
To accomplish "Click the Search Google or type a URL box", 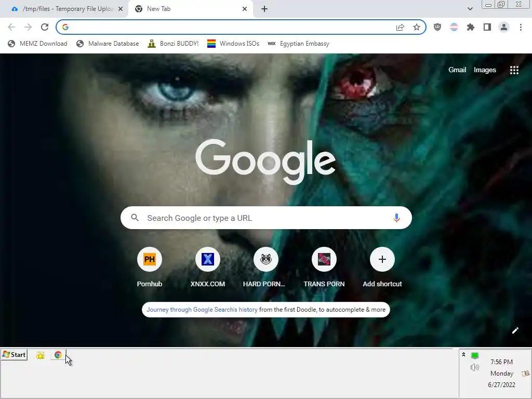I will 266,218.
